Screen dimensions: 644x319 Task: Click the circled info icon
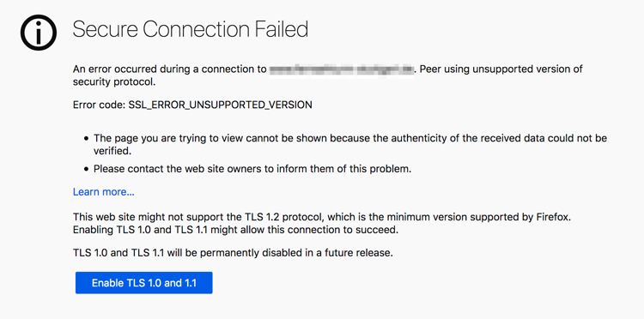(x=38, y=33)
